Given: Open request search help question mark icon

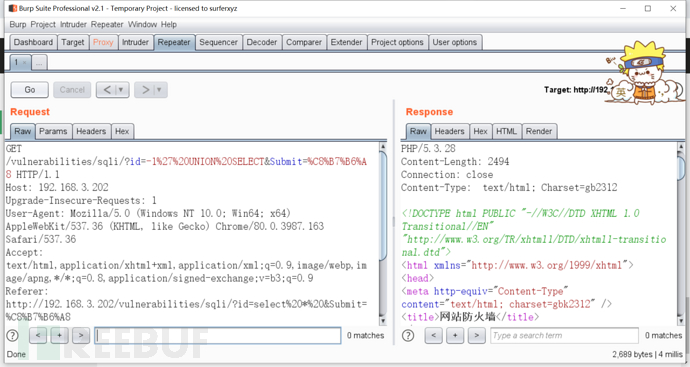Looking at the screenshot, I should (x=12, y=335).
